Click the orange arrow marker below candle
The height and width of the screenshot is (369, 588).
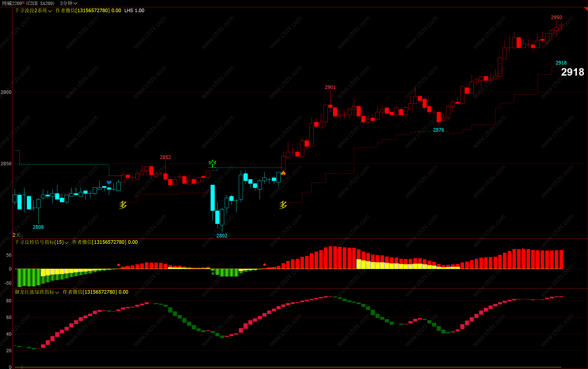tap(283, 173)
